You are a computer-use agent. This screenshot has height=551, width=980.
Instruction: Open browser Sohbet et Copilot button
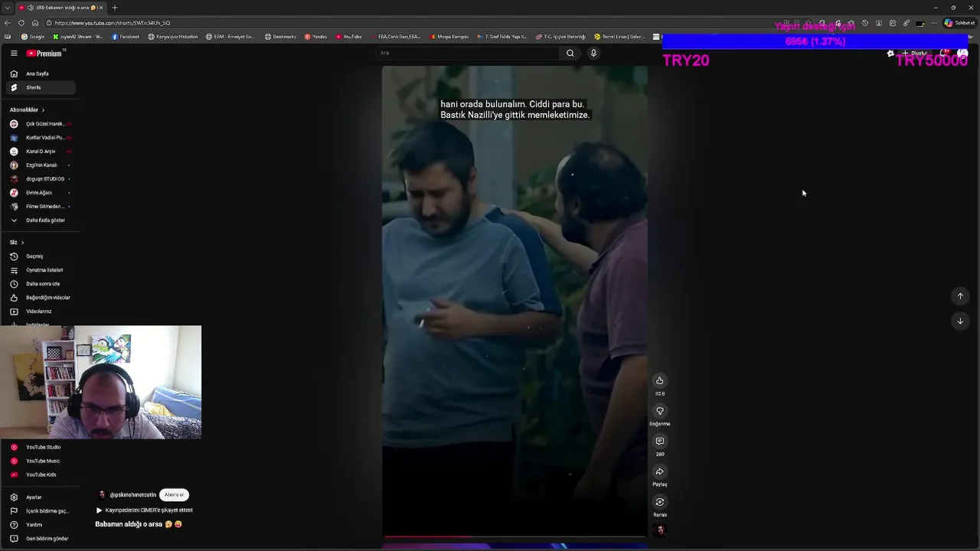point(959,23)
